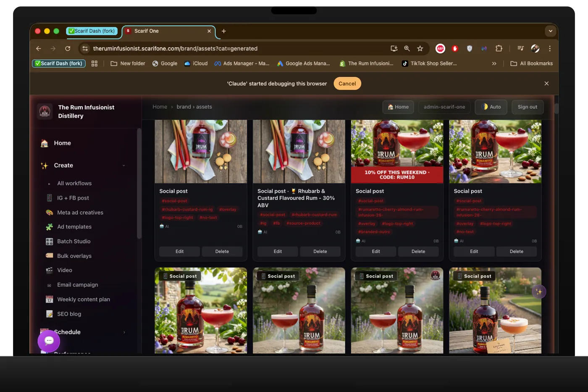Open the Video workflow
The height and width of the screenshot is (392, 588).
[x=64, y=270]
